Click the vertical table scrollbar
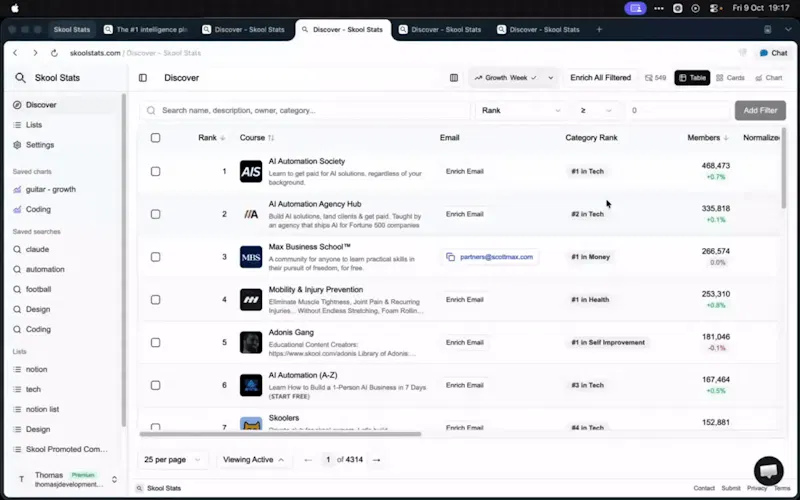This screenshot has width=800, height=500. tap(784, 168)
